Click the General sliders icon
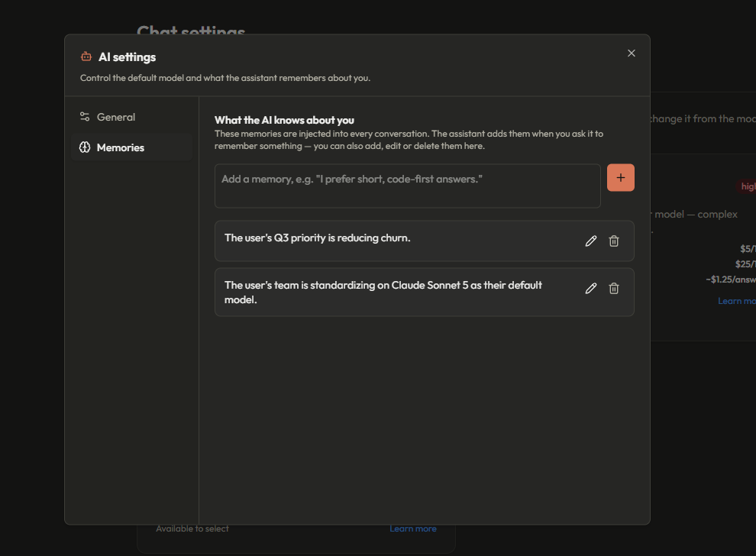756x556 pixels. 85,117
